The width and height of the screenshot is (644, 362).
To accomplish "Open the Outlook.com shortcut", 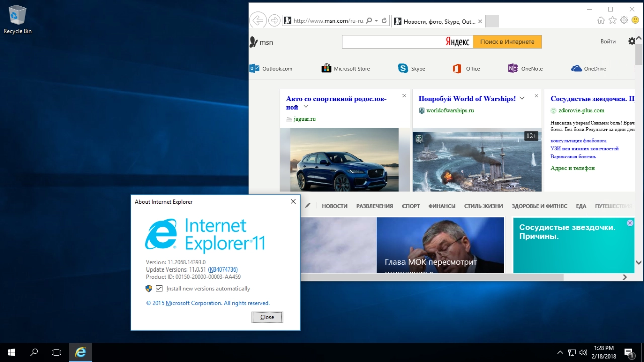I will point(271,69).
